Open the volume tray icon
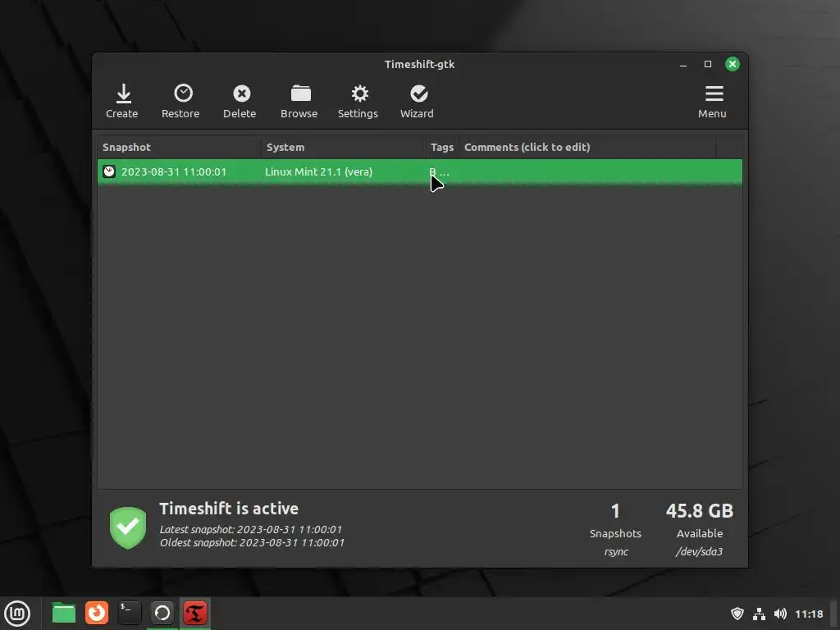Screen dimensions: 840x630 pyautogui.click(x=781, y=614)
